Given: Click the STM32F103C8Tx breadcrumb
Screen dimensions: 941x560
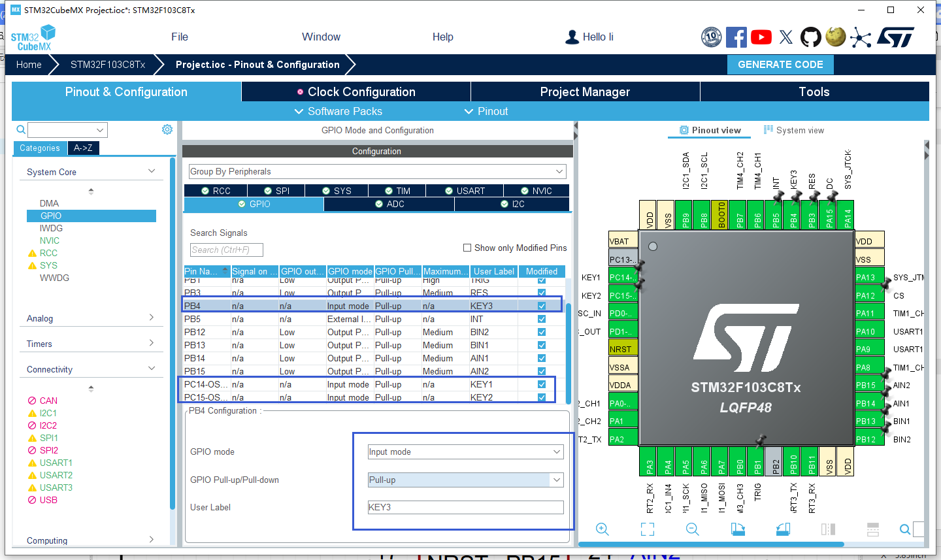Looking at the screenshot, I should (x=108, y=65).
